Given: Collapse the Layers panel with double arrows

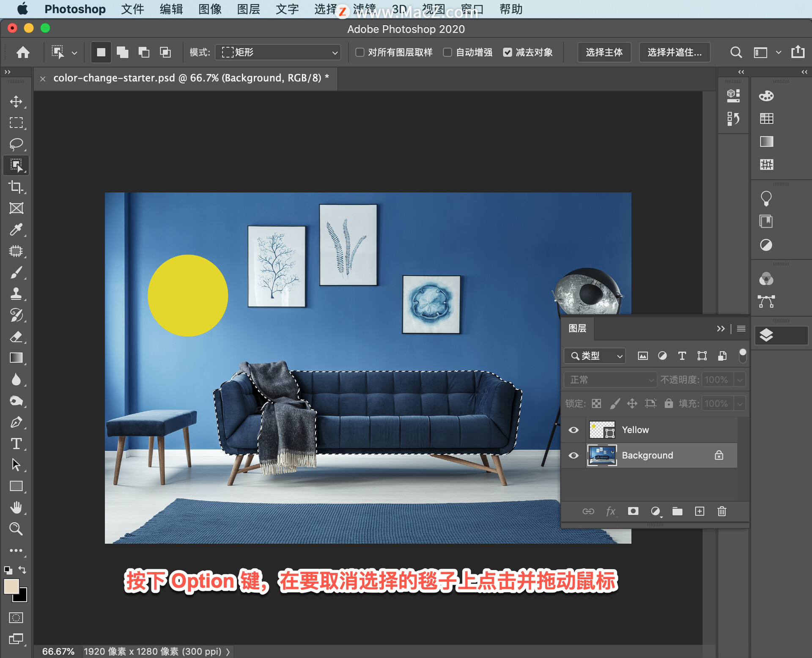Looking at the screenshot, I should (x=721, y=329).
